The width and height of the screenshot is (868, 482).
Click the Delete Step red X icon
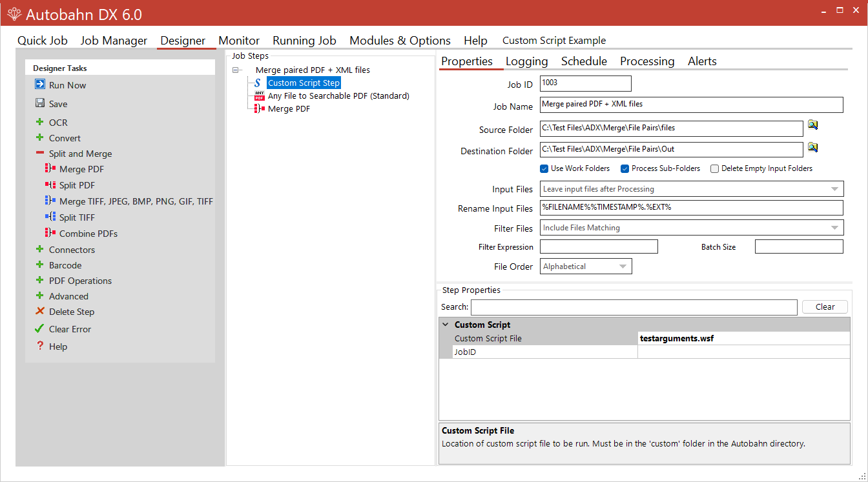pyautogui.click(x=40, y=312)
